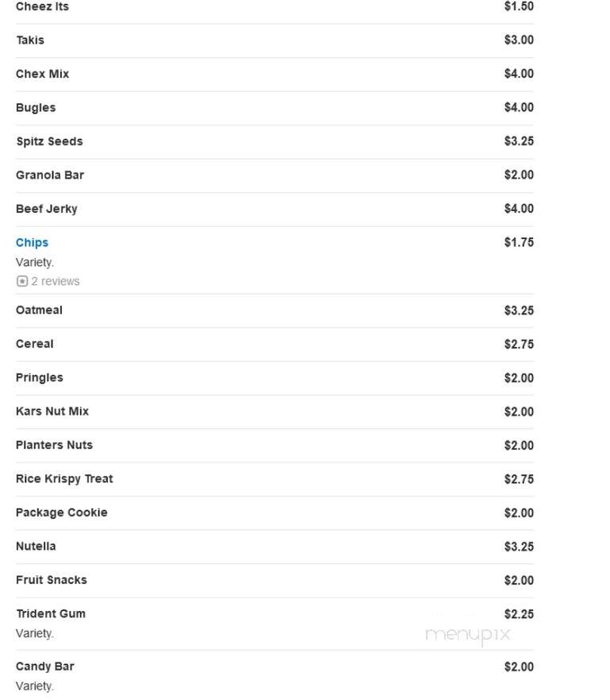This screenshot has width=610, height=700.
Task: Open the Chips menu item link
Action: click(x=33, y=242)
